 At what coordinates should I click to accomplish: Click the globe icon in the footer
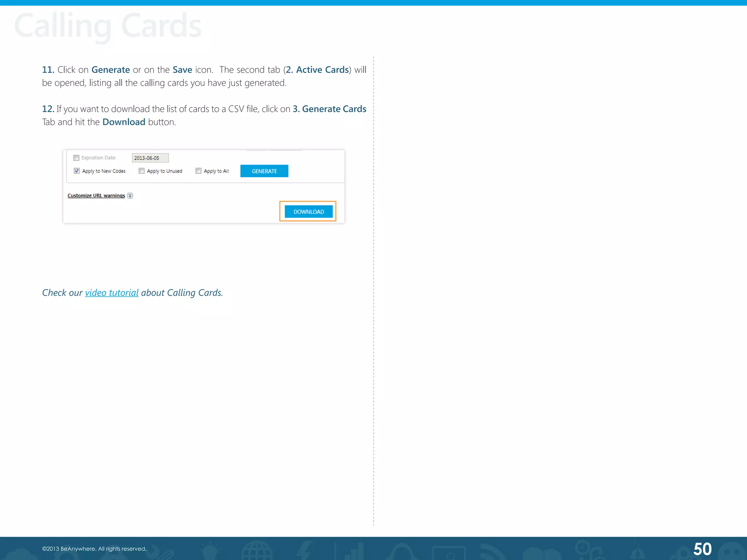[x=257, y=551]
